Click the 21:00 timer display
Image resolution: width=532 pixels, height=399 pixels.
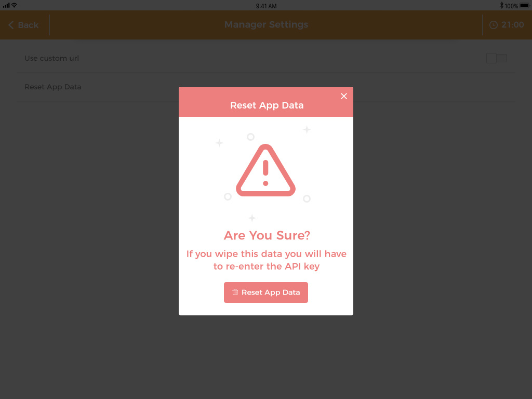[x=512, y=25]
